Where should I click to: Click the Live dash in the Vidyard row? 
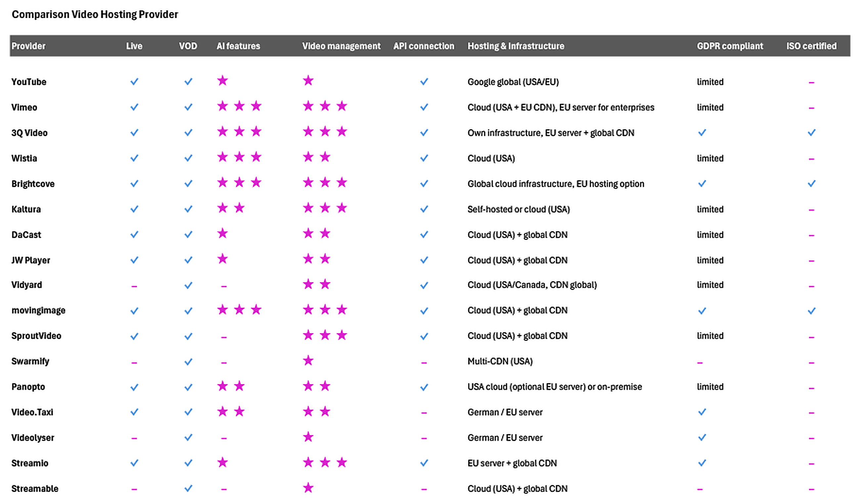(134, 286)
